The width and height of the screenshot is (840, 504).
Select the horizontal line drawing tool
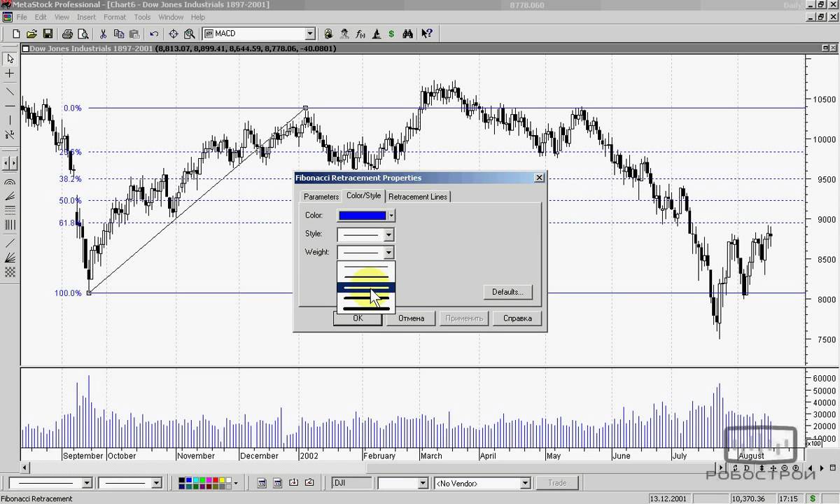click(10, 106)
